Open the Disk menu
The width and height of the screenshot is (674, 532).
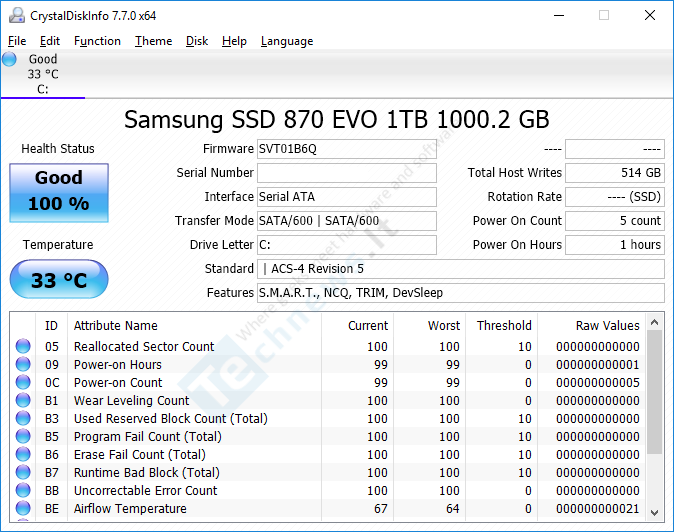(197, 41)
